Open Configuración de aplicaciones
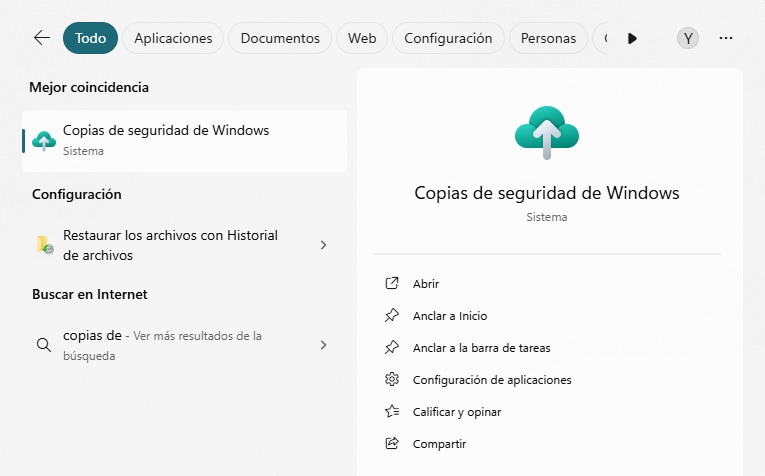The height and width of the screenshot is (476, 765). 492,380
